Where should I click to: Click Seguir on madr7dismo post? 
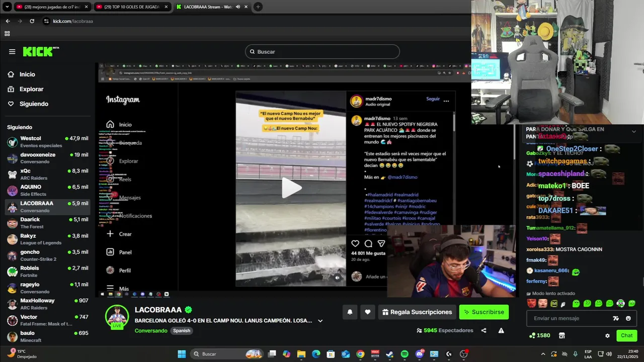click(x=433, y=99)
